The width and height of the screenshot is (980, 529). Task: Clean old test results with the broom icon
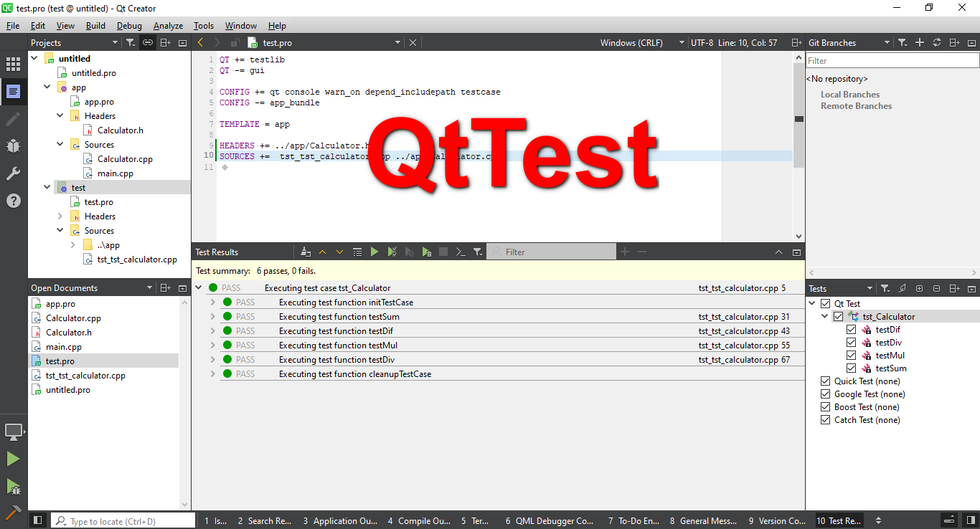coord(305,252)
